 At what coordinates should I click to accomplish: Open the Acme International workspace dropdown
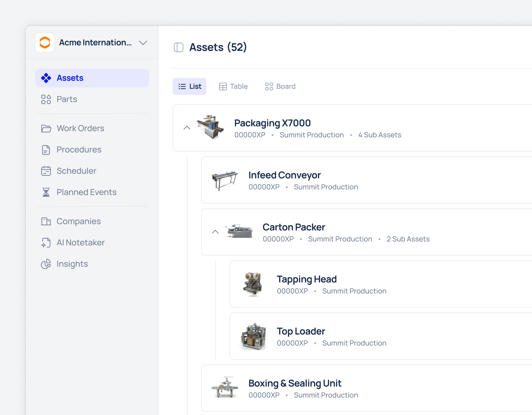(143, 43)
